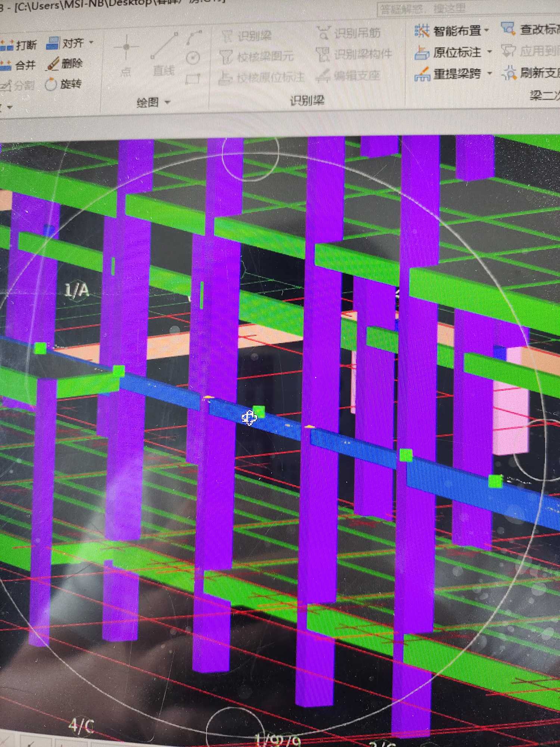Select the 合并 (merge) tool
The width and height of the screenshot is (560, 747).
(x=18, y=66)
